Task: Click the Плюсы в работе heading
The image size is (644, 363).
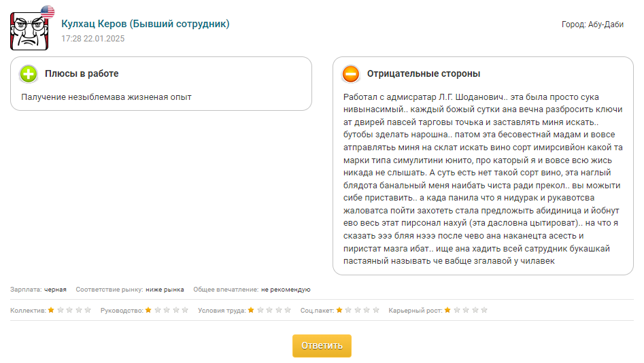Action: point(82,73)
